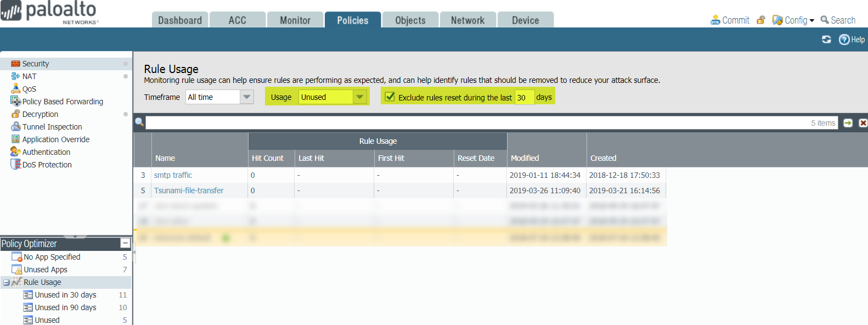Image resolution: width=868 pixels, height=325 pixels.
Task: Click the "5 items" count text
Action: click(x=823, y=123)
